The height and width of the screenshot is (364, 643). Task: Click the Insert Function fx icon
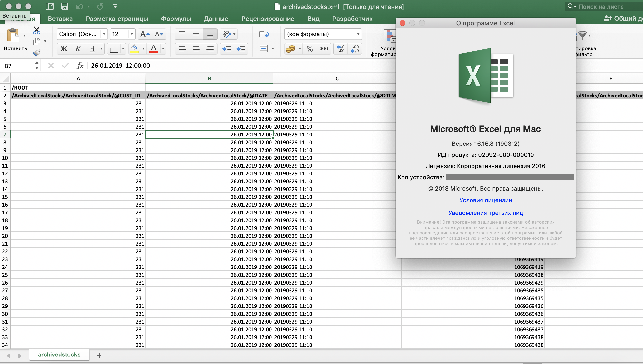click(80, 66)
